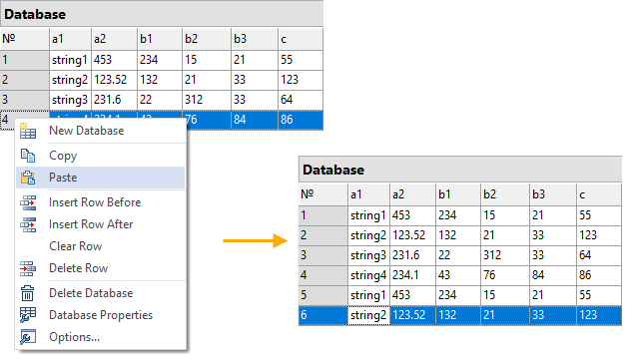
Task: Click cell '231.6' in right table
Action: [413, 255]
